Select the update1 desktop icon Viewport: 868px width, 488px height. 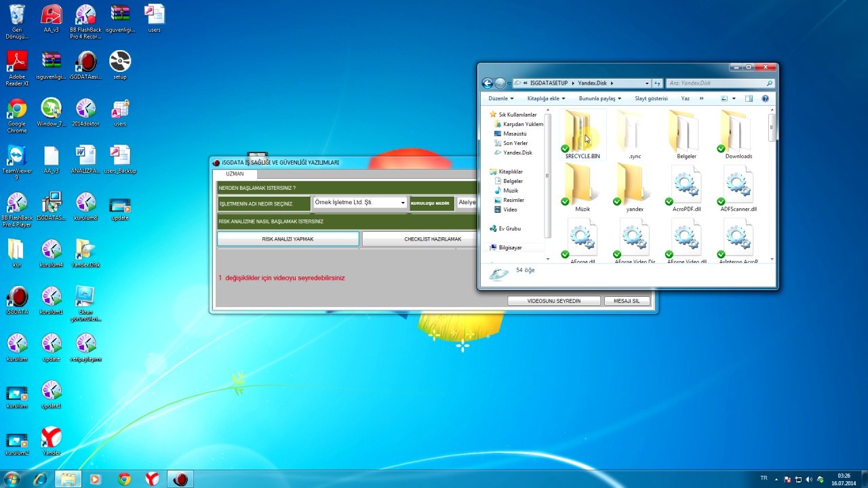click(x=52, y=394)
